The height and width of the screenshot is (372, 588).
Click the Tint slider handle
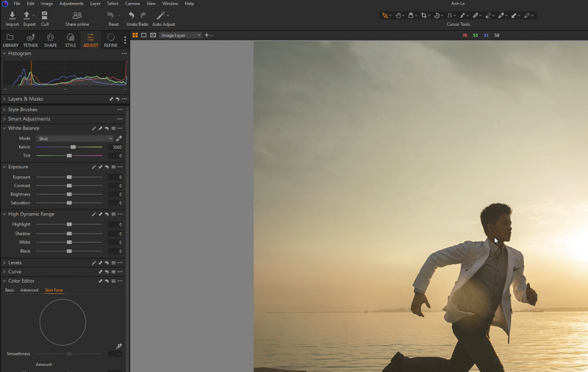coord(69,156)
